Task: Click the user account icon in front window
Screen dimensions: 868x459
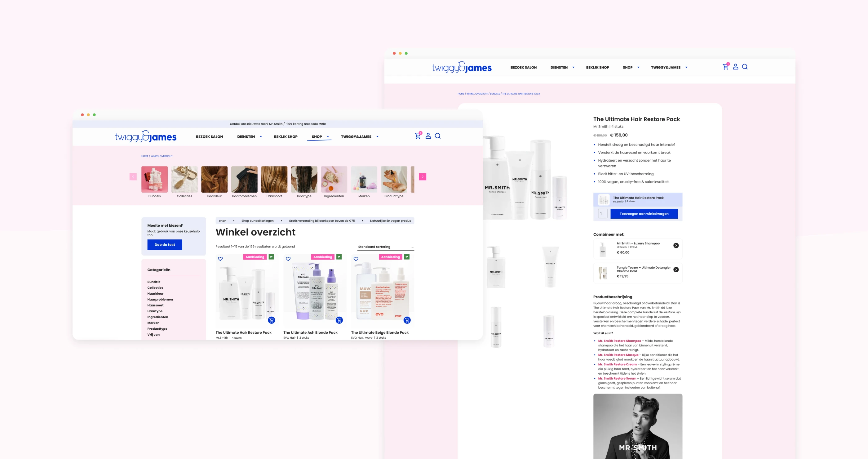Action: coord(428,136)
